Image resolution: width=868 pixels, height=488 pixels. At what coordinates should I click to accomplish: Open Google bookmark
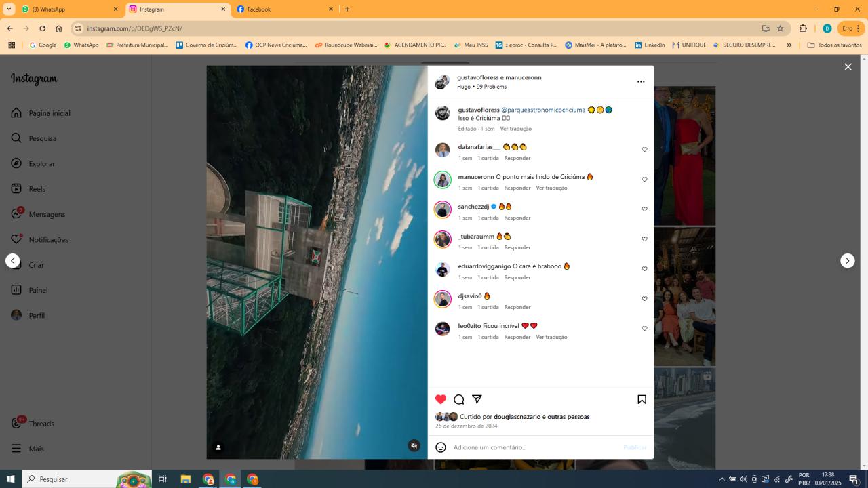tap(43, 45)
